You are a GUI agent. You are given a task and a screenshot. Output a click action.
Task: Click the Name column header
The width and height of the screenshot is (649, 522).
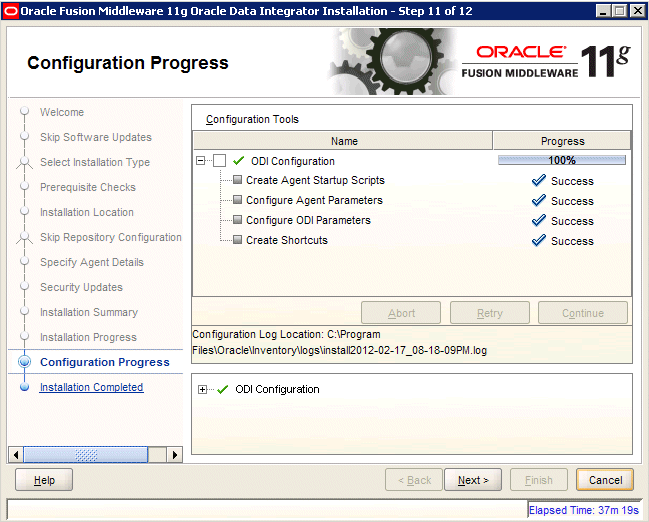point(343,141)
